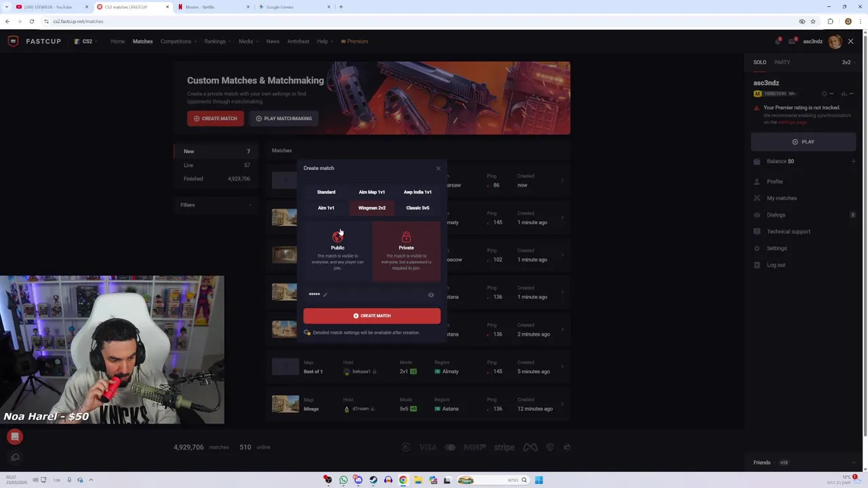Filter matches by Live
This screenshot has height=488, width=868.
215,165
